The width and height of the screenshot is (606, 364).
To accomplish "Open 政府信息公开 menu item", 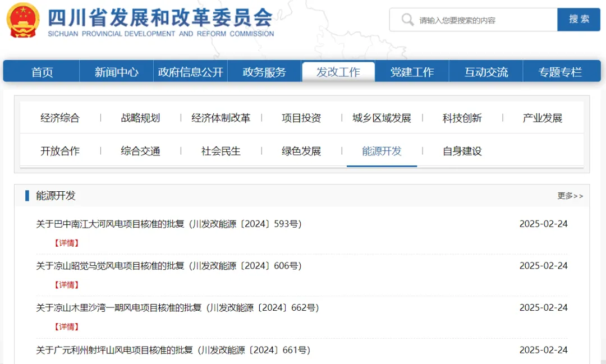I will (191, 72).
